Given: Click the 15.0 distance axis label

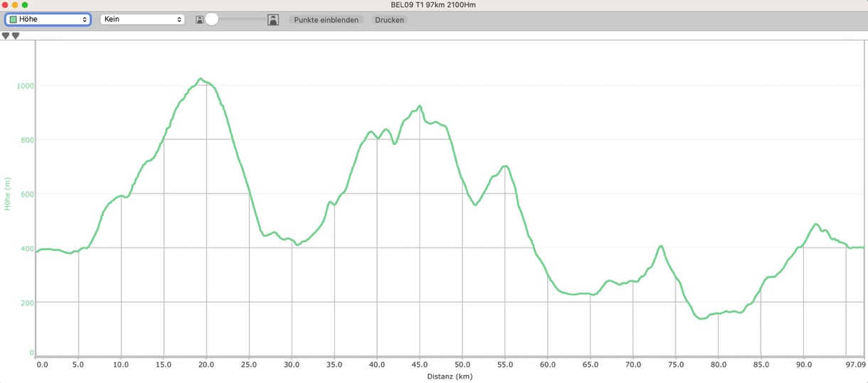Looking at the screenshot, I should [164, 365].
